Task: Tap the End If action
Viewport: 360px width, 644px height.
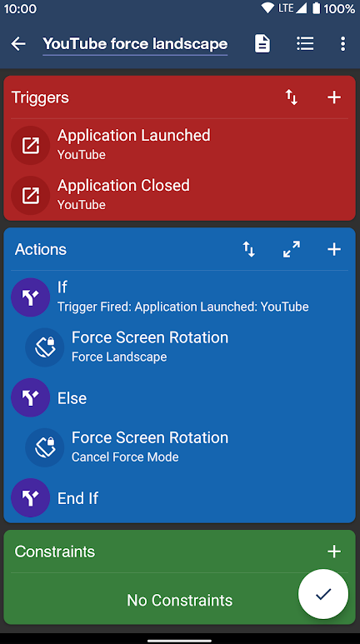Action: point(180,497)
